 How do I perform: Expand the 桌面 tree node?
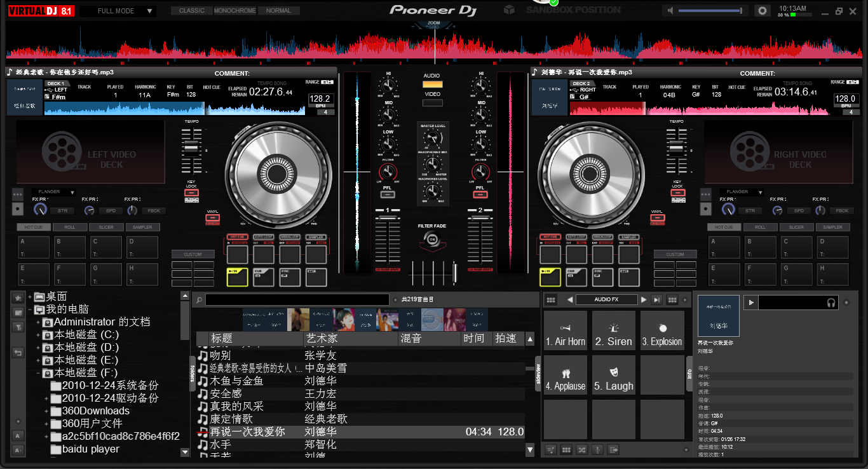pyautogui.click(x=29, y=297)
